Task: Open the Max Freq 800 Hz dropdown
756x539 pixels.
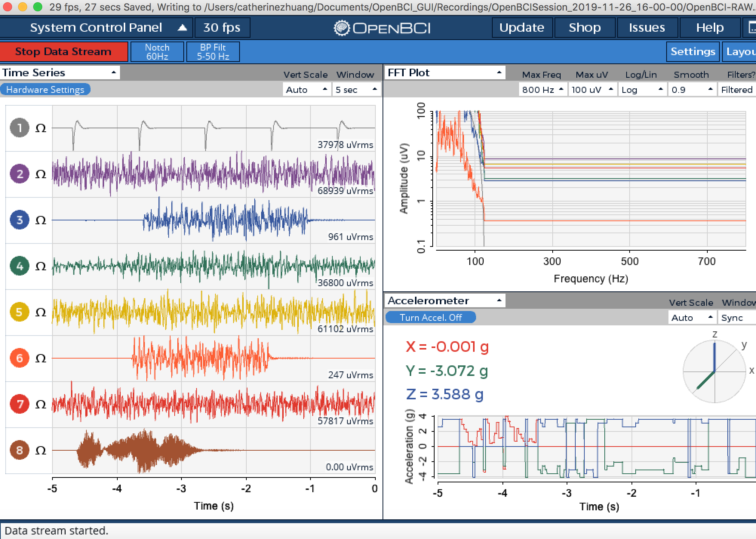Action: pyautogui.click(x=542, y=90)
